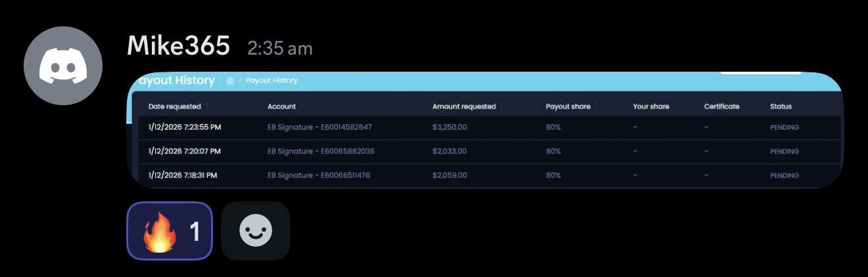This screenshot has width=868, height=277.
Task: Click the 1/12/2026 7:18:31 PM date entry
Action: (183, 176)
